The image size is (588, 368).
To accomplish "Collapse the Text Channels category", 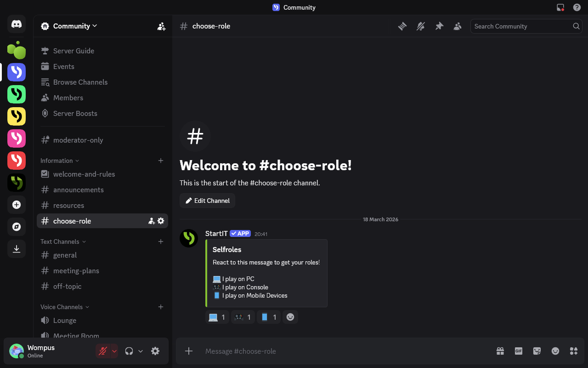I will pos(60,241).
